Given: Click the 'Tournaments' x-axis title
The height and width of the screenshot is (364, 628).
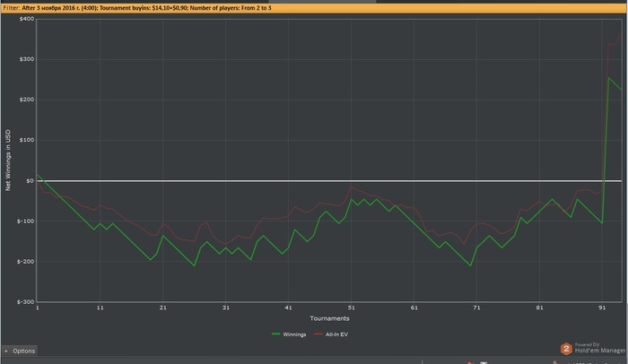Looking at the screenshot, I should [329, 318].
